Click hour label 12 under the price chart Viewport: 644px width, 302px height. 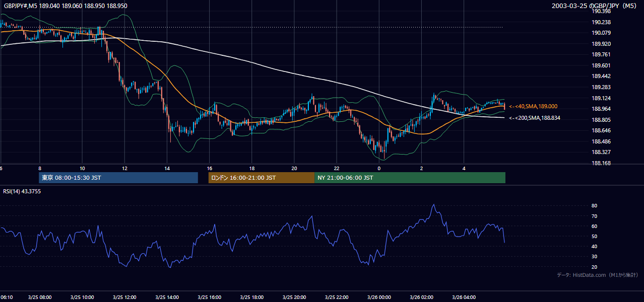124,169
